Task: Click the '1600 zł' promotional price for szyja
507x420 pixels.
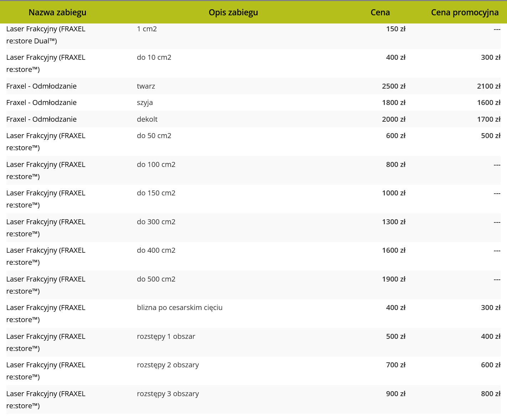Action: [489, 103]
